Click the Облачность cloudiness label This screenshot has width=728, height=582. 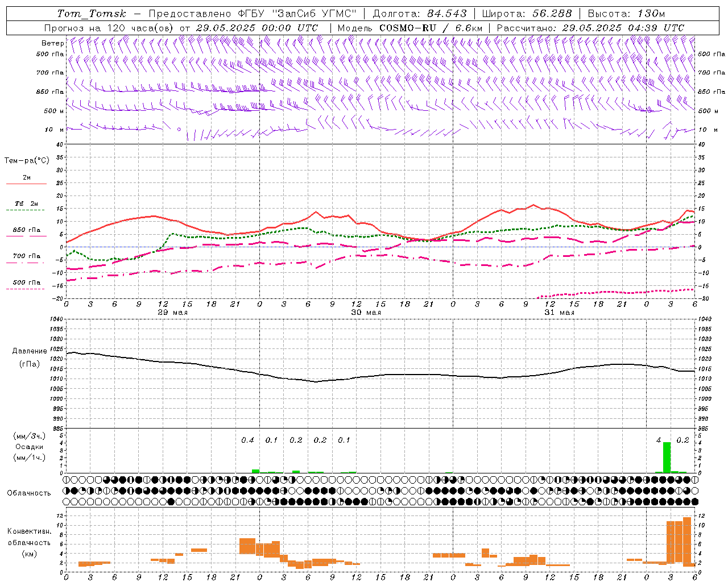click(x=29, y=493)
